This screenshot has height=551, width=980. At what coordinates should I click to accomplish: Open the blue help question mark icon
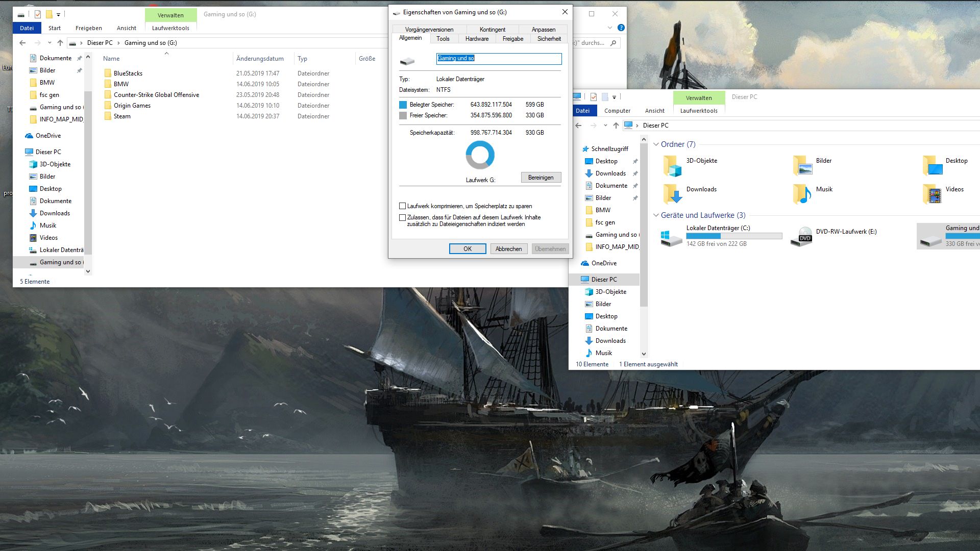(x=621, y=28)
